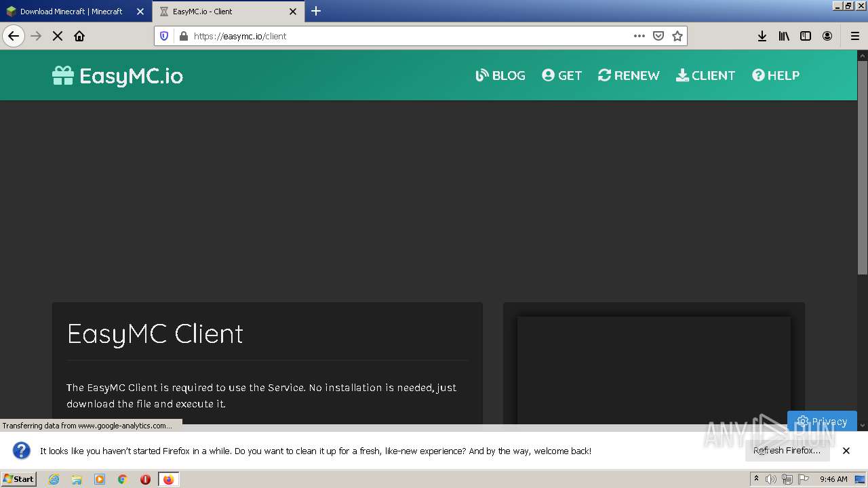The height and width of the screenshot is (488, 868).
Task: Click the EasyMC.io logo
Action: pyautogui.click(x=117, y=75)
